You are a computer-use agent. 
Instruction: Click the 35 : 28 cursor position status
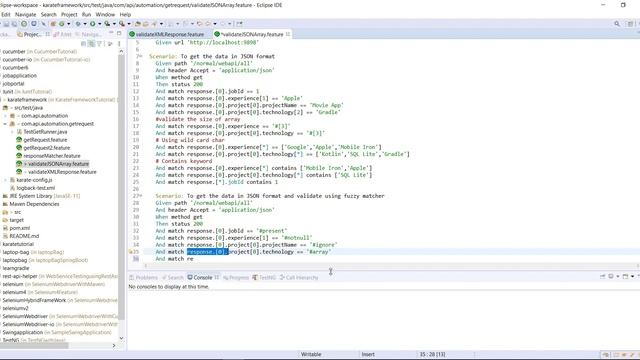pyautogui.click(x=432, y=354)
